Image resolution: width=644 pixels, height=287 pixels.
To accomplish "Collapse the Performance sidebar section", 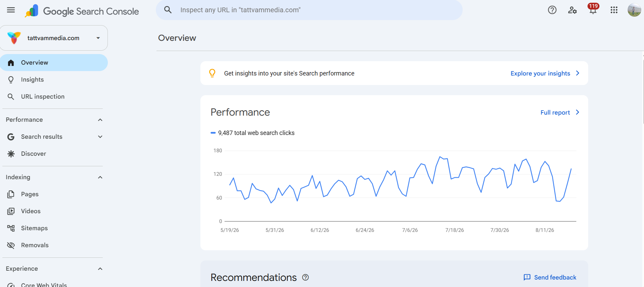I will [100, 120].
